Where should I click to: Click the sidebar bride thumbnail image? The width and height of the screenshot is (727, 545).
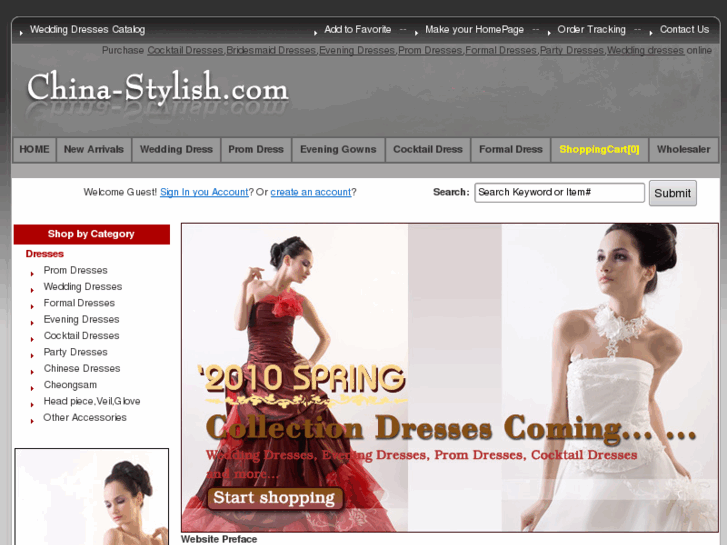point(92,497)
